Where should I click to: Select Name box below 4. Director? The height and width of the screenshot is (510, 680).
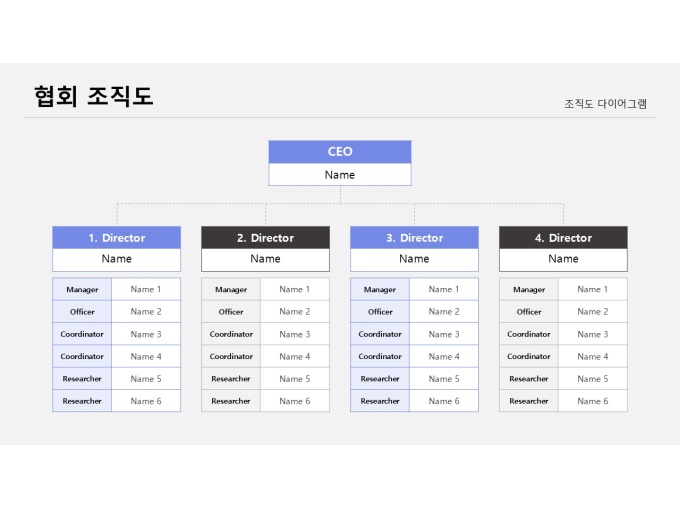[x=563, y=259]
